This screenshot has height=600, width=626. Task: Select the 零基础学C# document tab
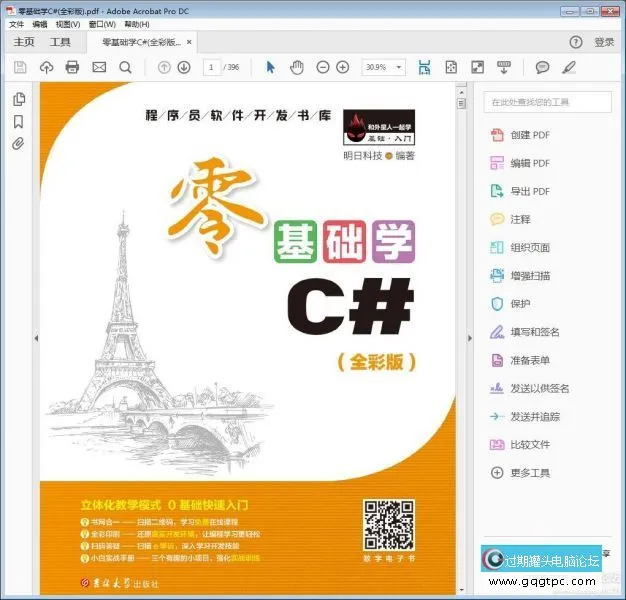pos(142,42)
